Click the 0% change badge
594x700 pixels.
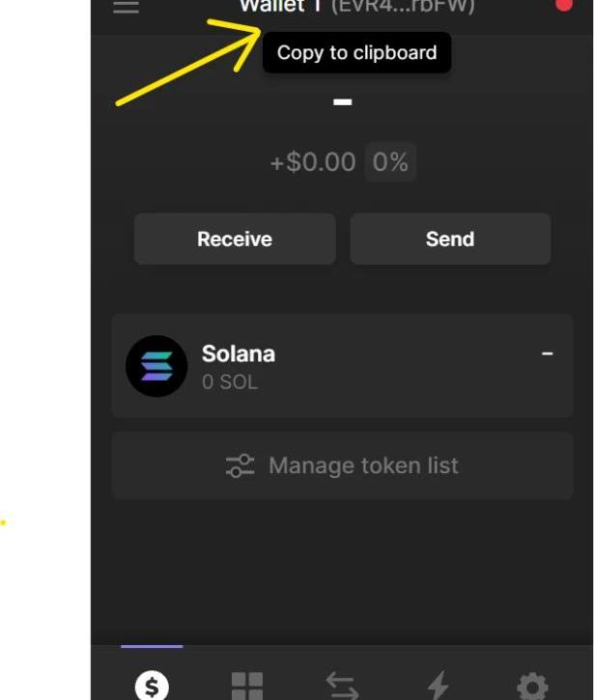pyautogui.click(x=390, y=162)
